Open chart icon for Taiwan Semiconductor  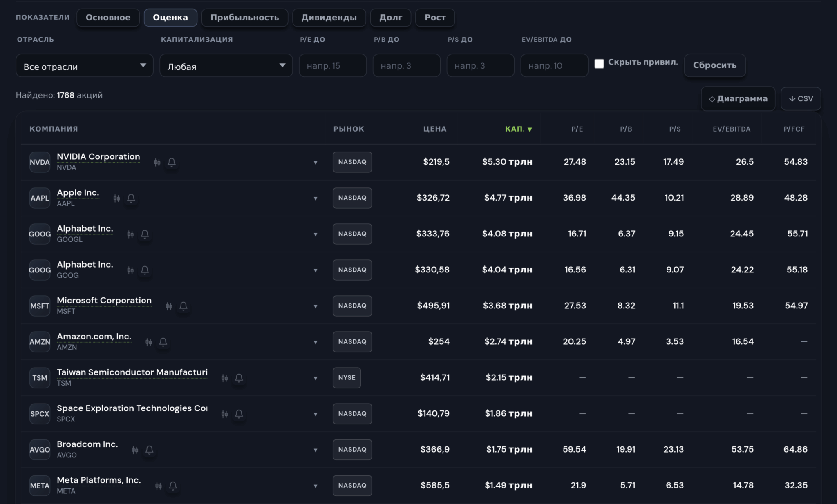point(224,378)
